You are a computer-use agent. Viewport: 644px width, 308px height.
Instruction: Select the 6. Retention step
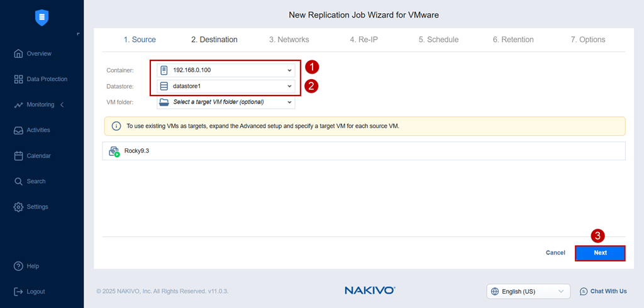(513, 40)
